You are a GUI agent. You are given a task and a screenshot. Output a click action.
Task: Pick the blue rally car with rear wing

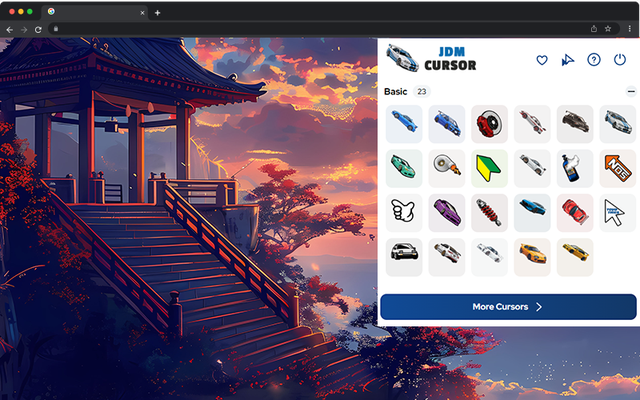pyautogui.click(x=447, y=124)
